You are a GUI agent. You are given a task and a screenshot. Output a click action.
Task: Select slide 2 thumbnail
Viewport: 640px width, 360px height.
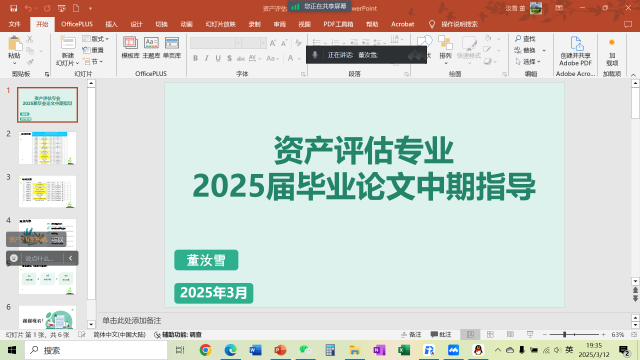pyautogui.click(x=47, y=148)
